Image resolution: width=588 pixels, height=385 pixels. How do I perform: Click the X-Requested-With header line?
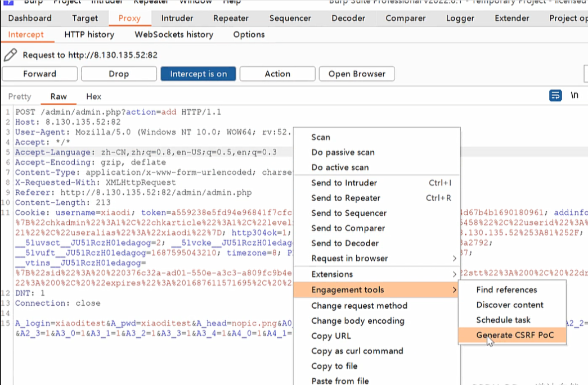click(x=95, y=183)
